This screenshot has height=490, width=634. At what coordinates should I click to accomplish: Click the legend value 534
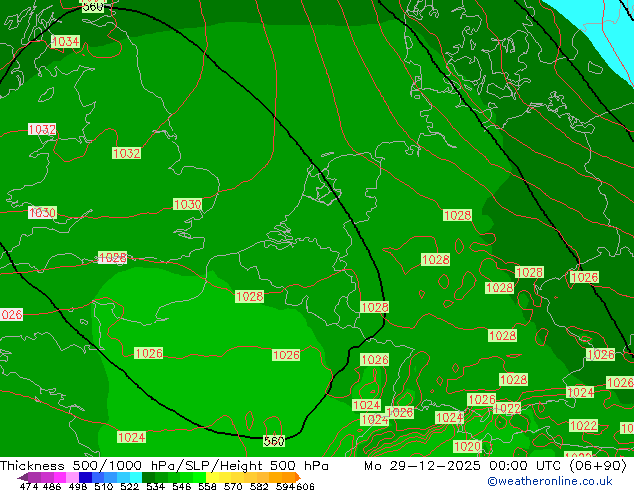(156, 486)
